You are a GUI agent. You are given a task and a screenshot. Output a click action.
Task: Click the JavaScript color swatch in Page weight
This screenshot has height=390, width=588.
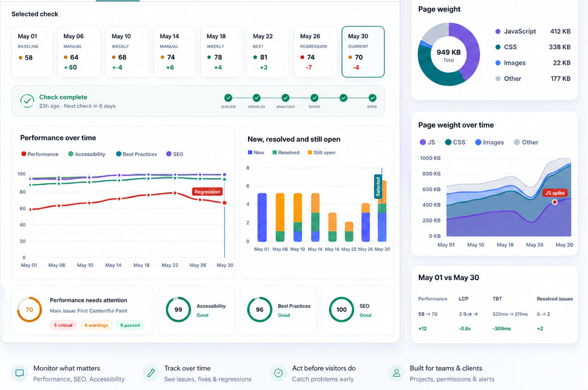[498, 32]
